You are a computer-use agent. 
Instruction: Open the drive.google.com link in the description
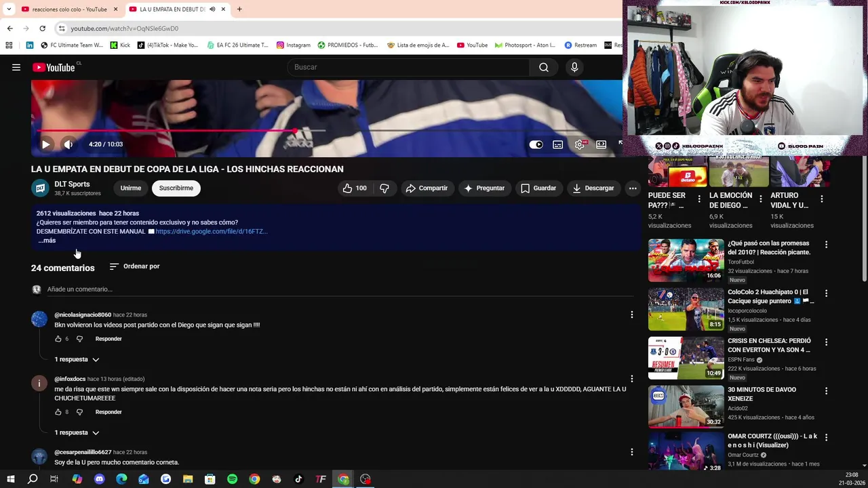tap(211, 231)
